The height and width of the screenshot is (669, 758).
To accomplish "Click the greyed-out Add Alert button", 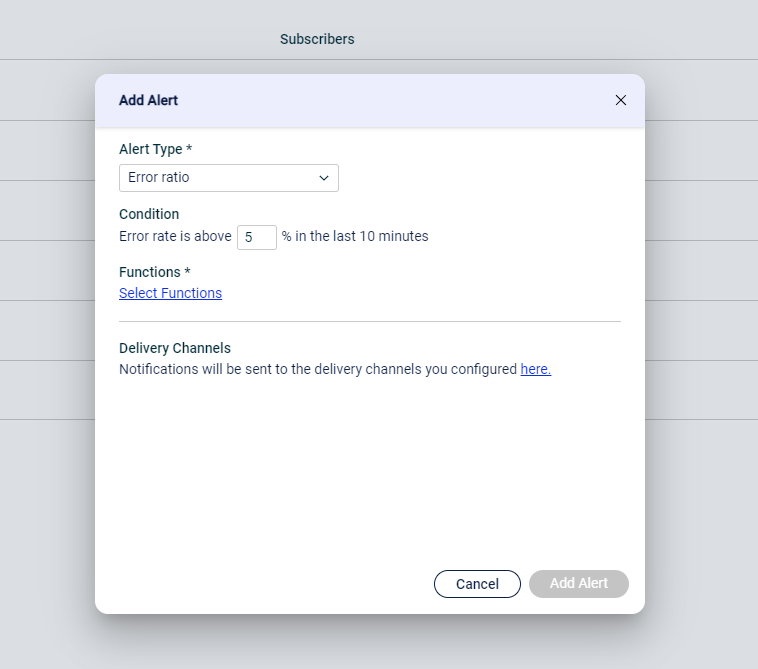I will coord(579,583).
